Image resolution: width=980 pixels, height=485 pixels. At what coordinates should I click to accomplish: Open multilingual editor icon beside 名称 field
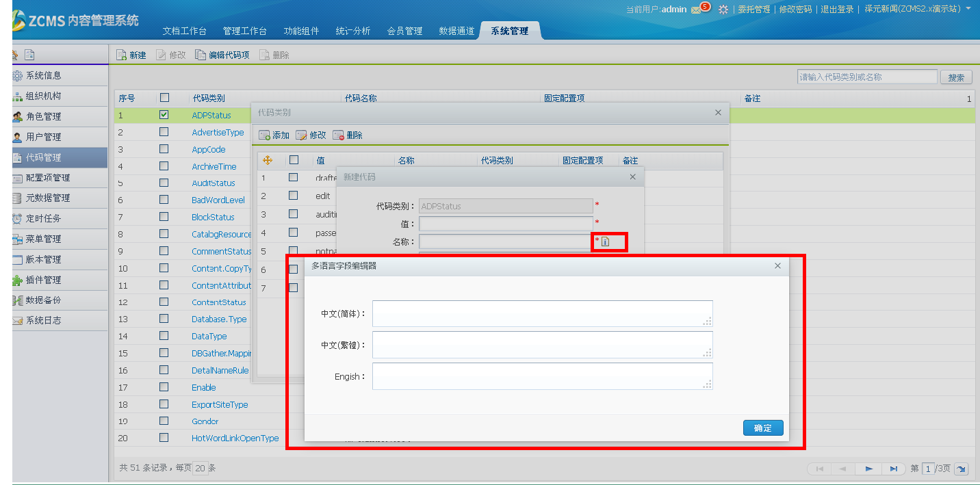point(605,241)
